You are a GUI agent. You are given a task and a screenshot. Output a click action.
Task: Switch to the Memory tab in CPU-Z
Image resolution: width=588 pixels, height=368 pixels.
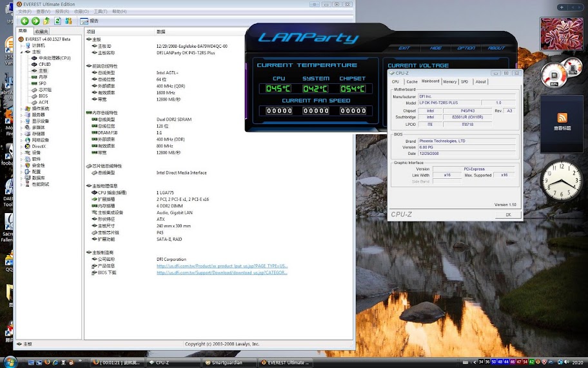[449, 81]
